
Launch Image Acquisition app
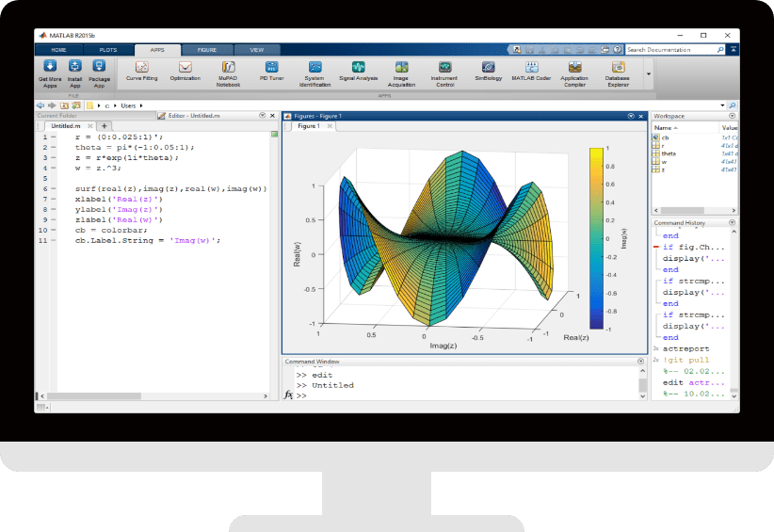coord(401,73)
